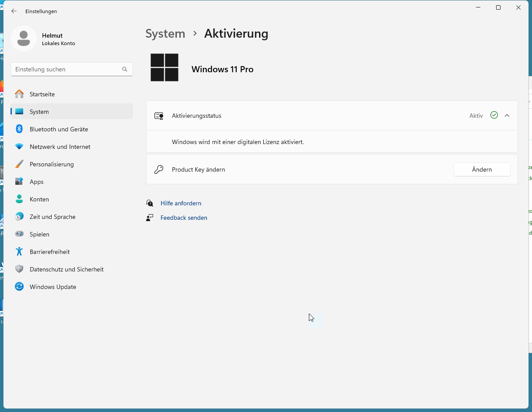Open the Helmut user profile avatar
This screenshot has height=412, width=532.
tap(24, 39)
